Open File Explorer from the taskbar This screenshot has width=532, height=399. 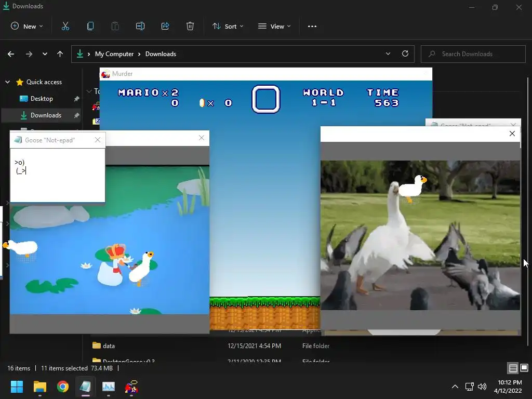(39, 387)
